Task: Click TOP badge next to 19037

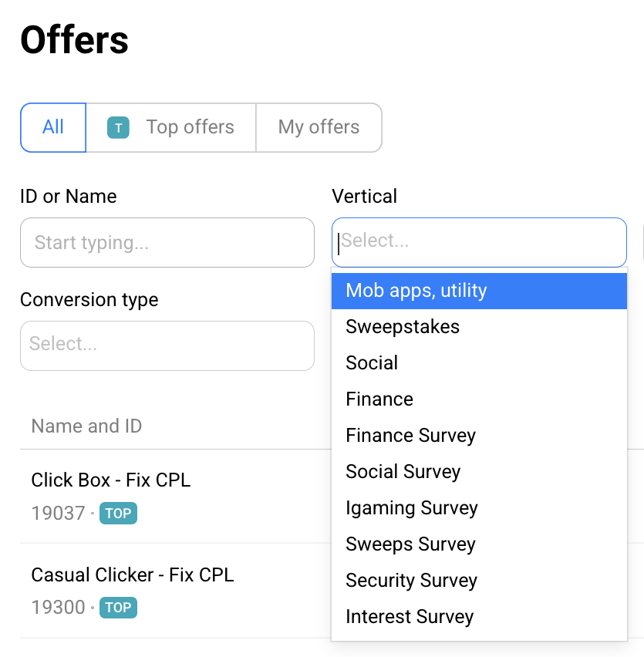Action: tap(118, 514)
